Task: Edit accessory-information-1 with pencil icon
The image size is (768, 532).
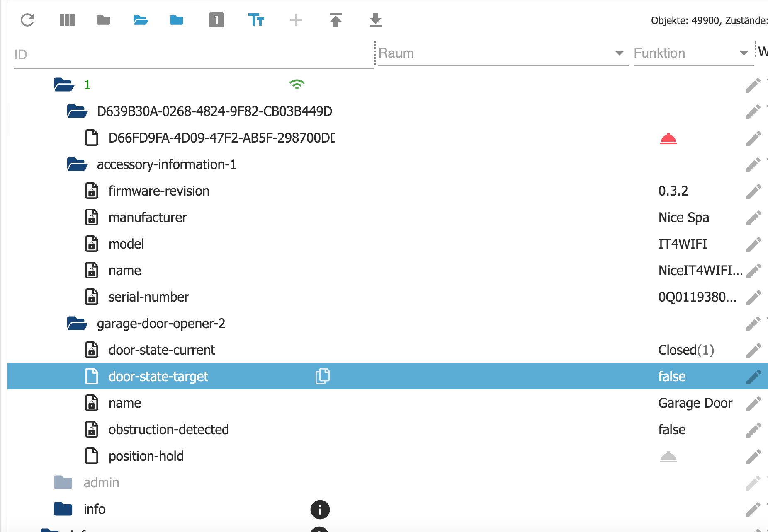Action: [753, 165]
